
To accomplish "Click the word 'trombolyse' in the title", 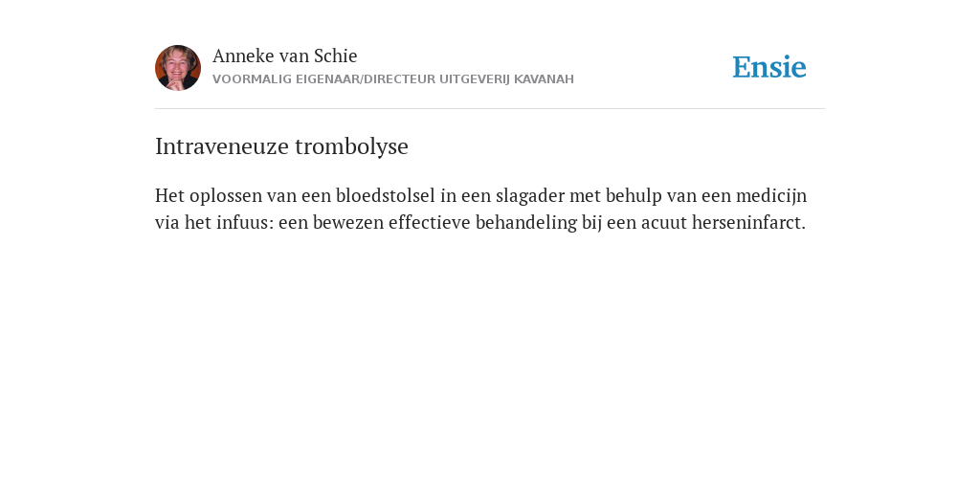I will (351, 146).
